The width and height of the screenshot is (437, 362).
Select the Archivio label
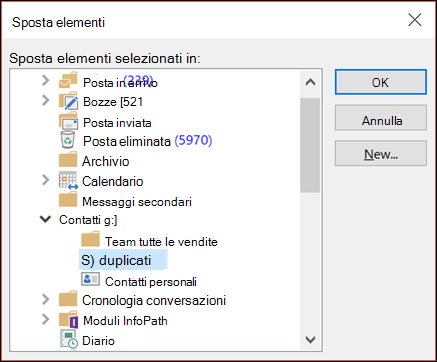[x=106, y=161]
